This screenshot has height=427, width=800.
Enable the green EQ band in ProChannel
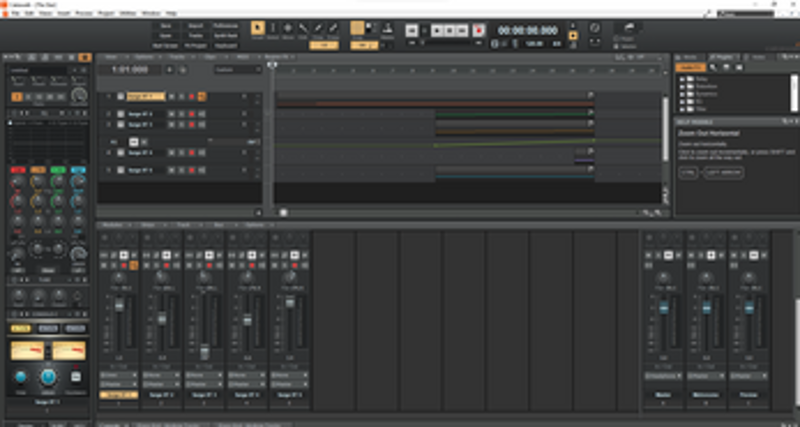58,170
